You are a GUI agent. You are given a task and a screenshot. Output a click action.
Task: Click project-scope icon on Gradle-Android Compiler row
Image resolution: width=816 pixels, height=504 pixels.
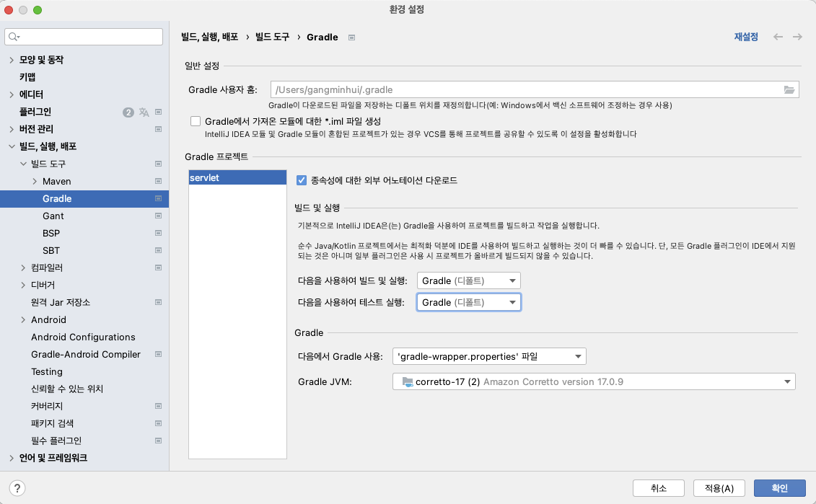158,354
